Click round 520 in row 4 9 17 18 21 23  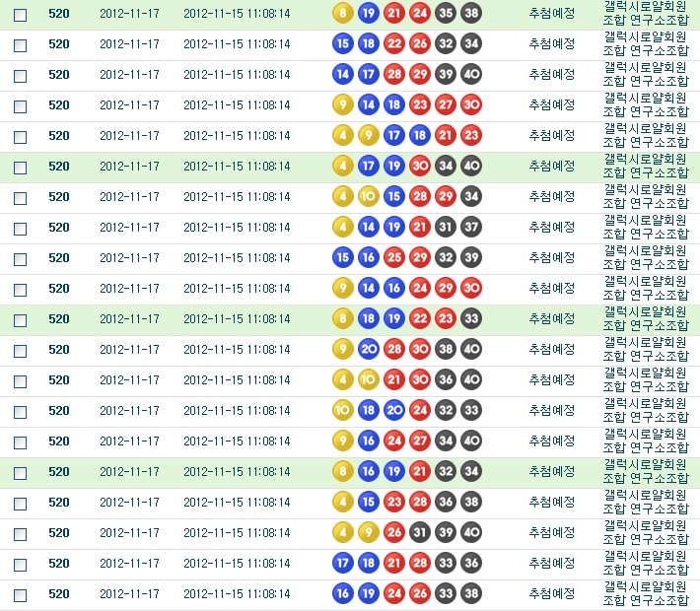(x=59, y=136)
